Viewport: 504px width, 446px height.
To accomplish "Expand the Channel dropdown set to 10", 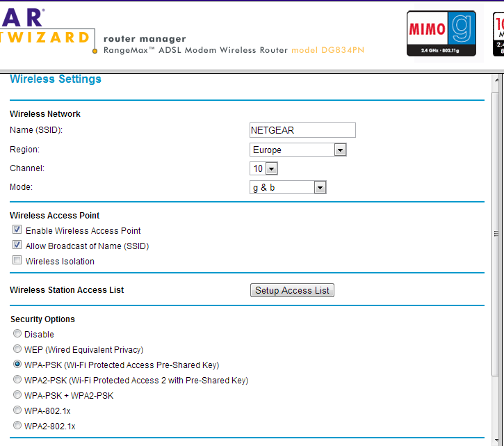I will [x=263, y=168].
